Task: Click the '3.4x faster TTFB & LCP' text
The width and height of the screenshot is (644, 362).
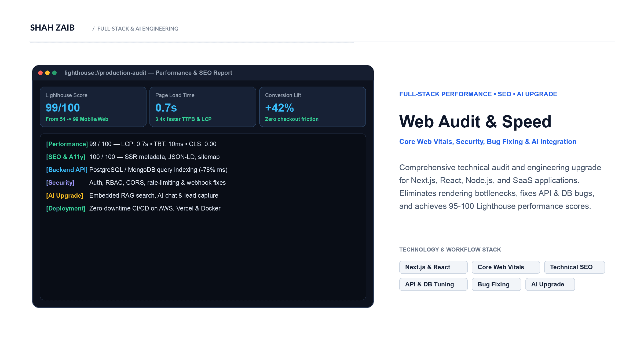Action: [x=183, y=119]
